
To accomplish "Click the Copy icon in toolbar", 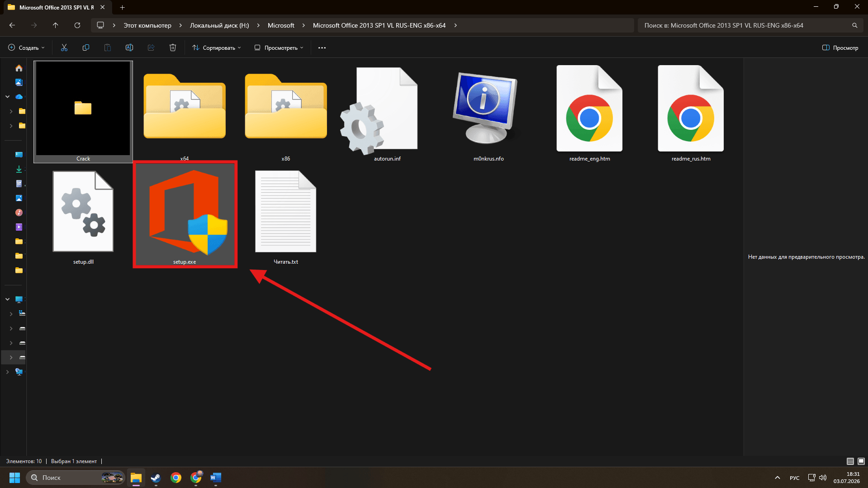I will [x=86, y=47].
